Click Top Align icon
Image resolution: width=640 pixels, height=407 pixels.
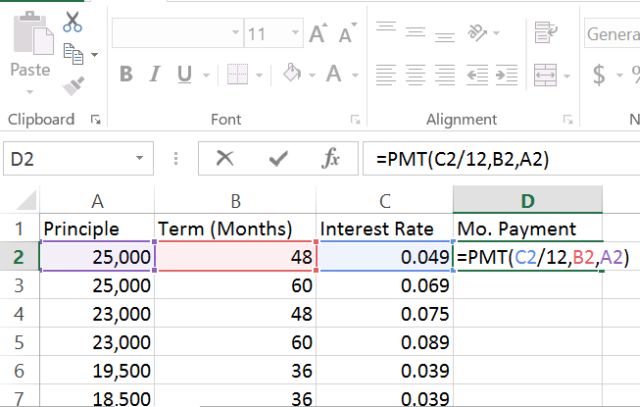[386, 27]
